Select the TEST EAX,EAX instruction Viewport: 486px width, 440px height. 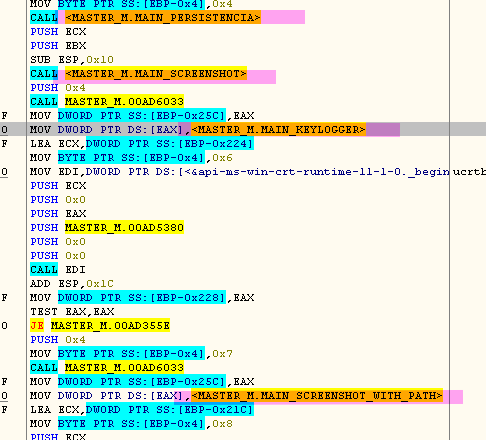(72, 312)
